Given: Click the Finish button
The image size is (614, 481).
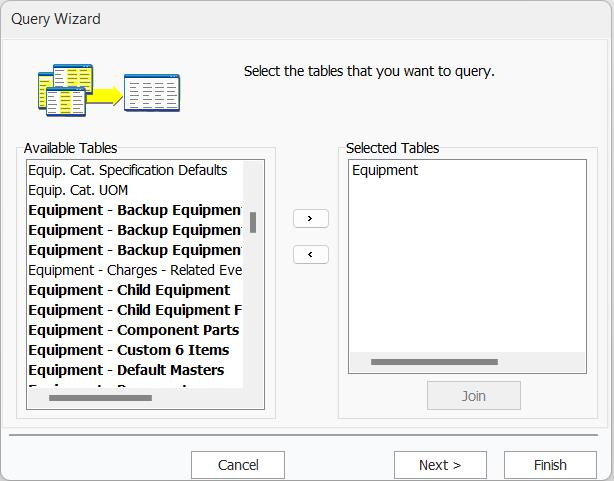Looking at the screenshot, I should [x=550, y=465].
